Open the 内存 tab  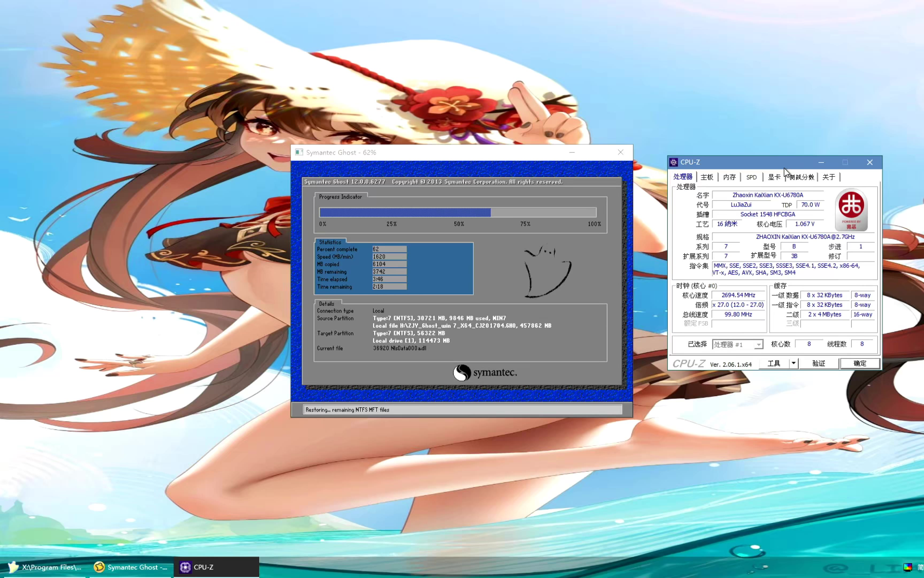point(729,177)
